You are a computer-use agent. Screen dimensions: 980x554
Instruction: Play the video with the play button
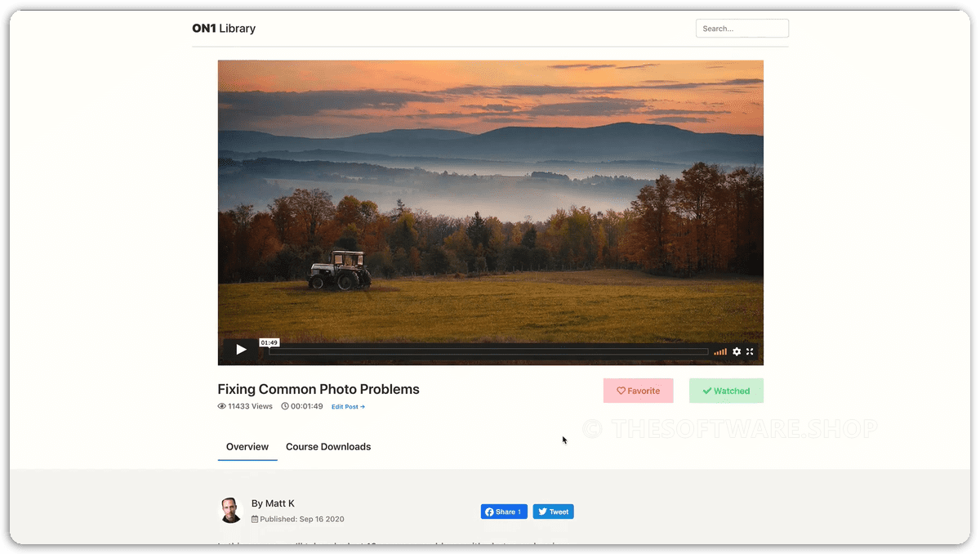[x=241, y=350]
